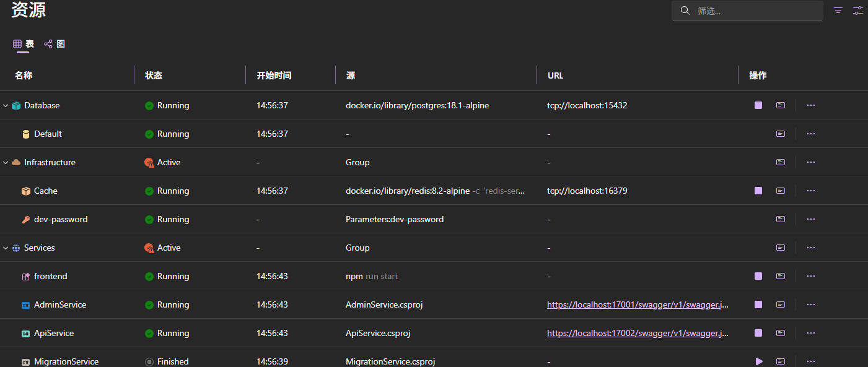Collapse the Database resource row
The image size is (868, 367).
tap(6, 106)
